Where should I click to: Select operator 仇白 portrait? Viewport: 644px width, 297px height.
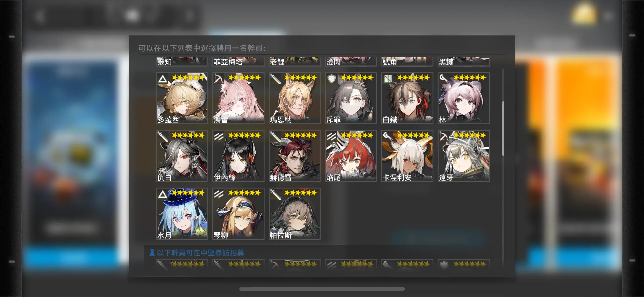(x=182, y=156)
